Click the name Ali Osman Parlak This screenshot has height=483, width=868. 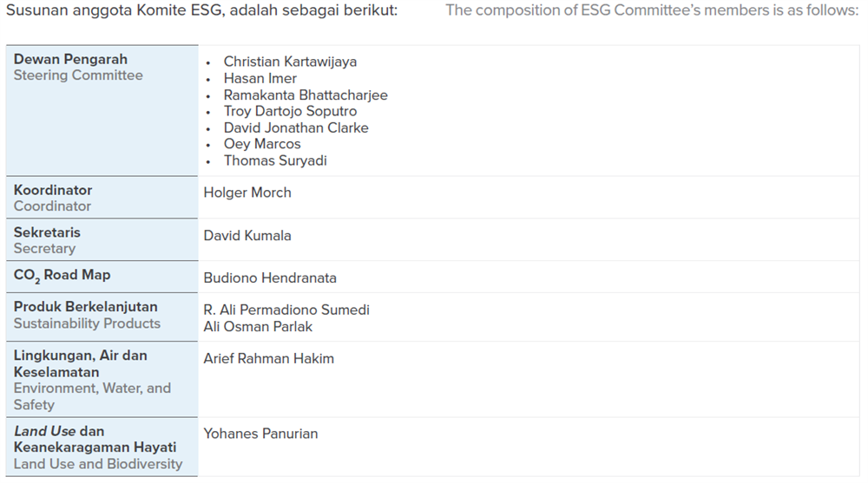(258, 326)
